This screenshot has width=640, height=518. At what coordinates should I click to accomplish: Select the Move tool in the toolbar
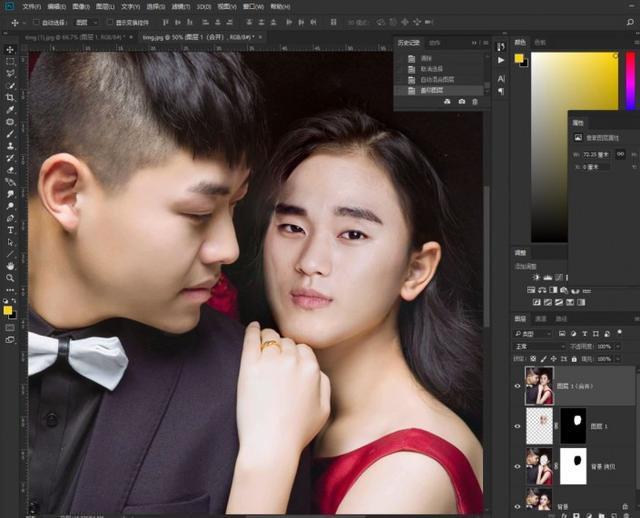[10, 49]
